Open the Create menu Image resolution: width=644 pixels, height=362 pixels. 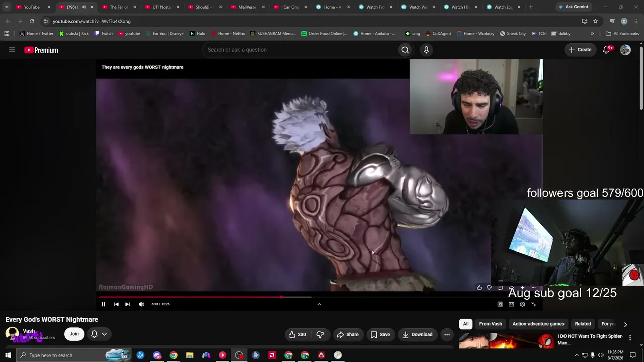[x=580, y=50]
